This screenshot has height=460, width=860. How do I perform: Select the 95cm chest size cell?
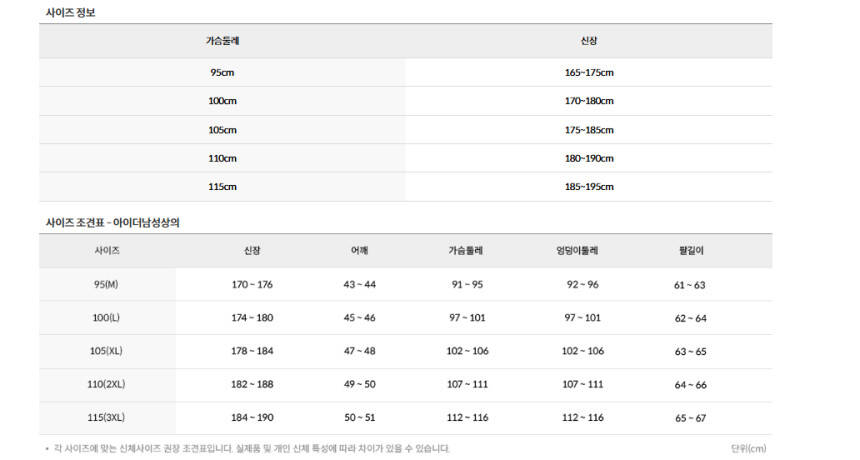pyautogui.click(x=222, y=73)
